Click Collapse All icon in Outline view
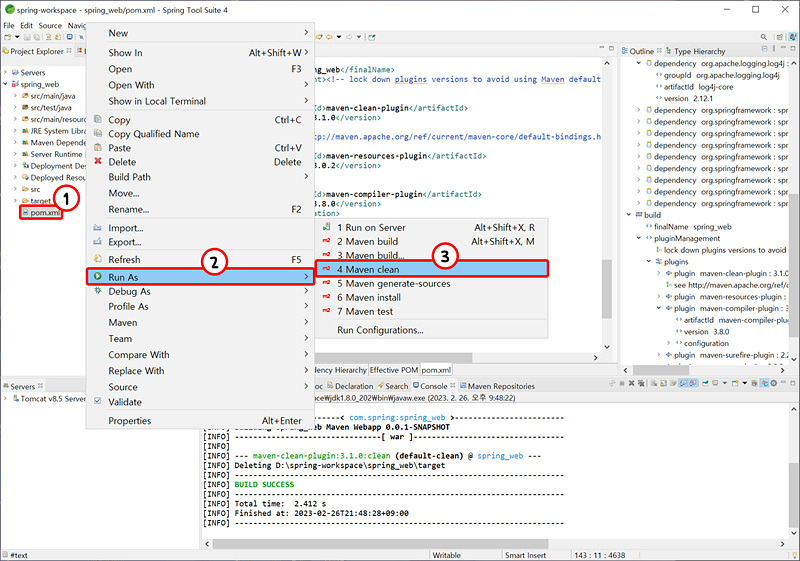Screen dimensions: 800x561 764,48
